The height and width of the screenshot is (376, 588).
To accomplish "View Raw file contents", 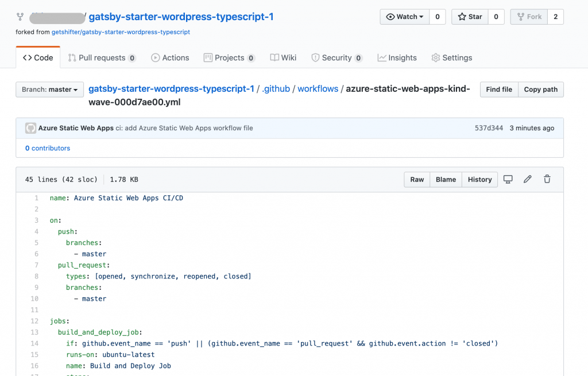I will tap(417, 180).
